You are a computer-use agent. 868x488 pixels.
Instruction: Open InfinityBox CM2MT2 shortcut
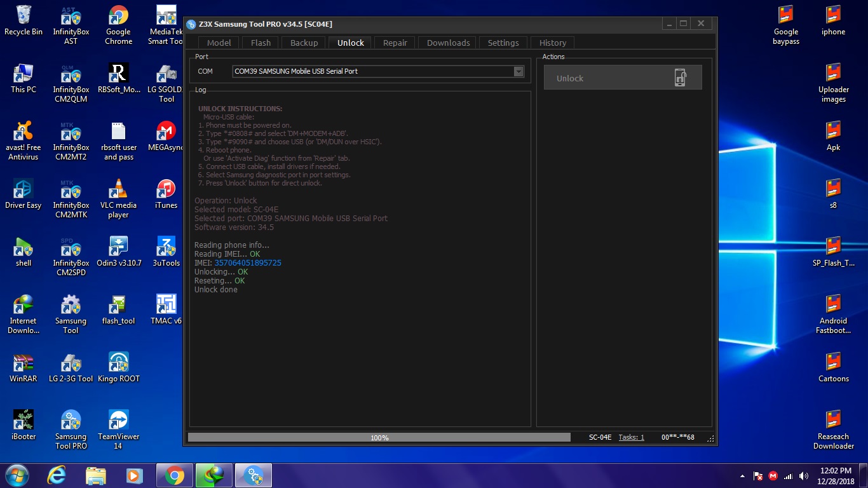[x=71, y=141]
